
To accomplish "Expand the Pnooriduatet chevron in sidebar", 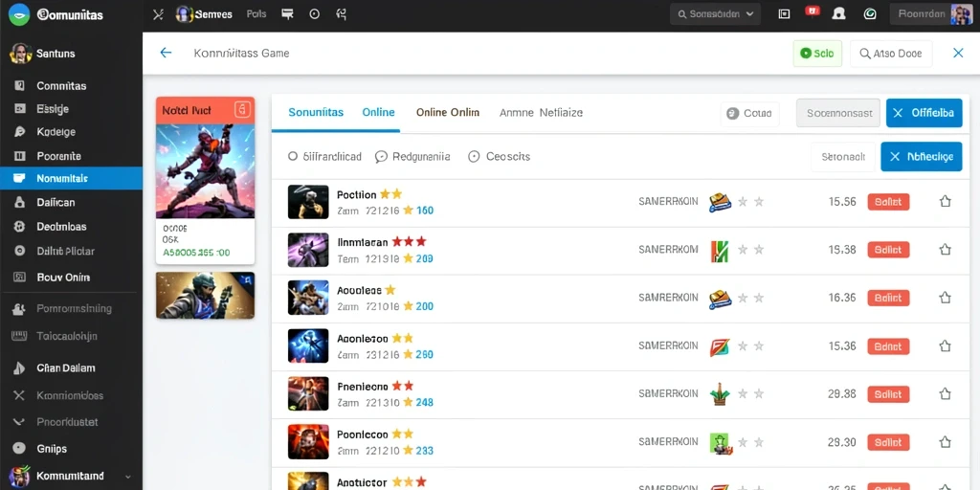I will [19, 422].
